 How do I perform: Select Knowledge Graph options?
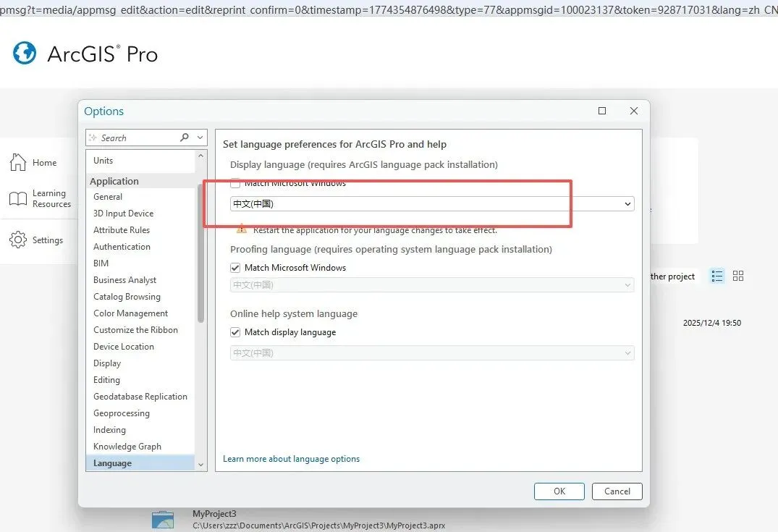coord(127,447)
